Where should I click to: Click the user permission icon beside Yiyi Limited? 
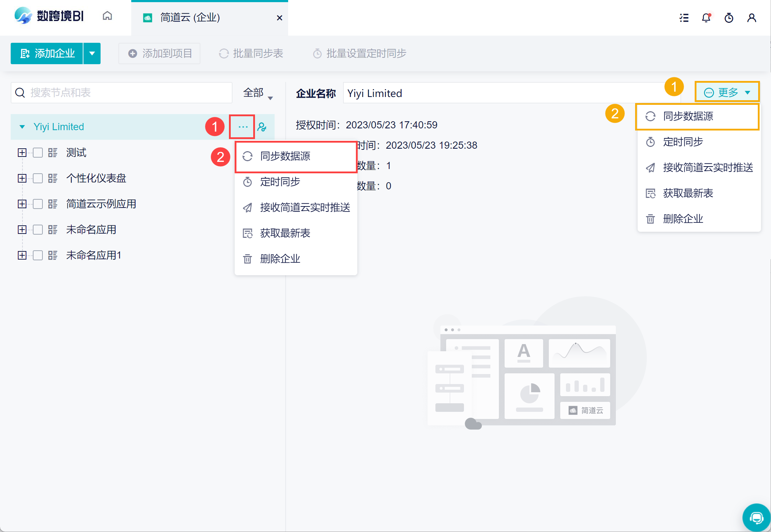[x=262, y=127]
